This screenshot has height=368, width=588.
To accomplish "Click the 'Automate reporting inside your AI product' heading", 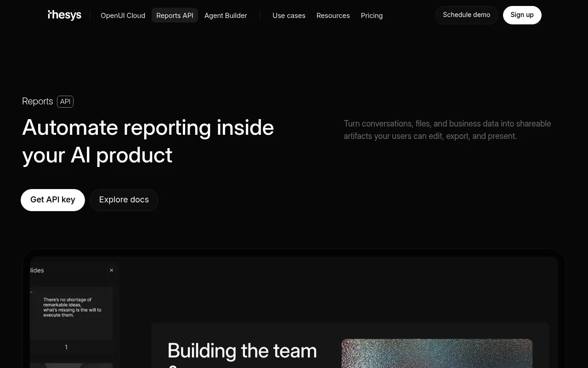I will click(x=148, y=141).
